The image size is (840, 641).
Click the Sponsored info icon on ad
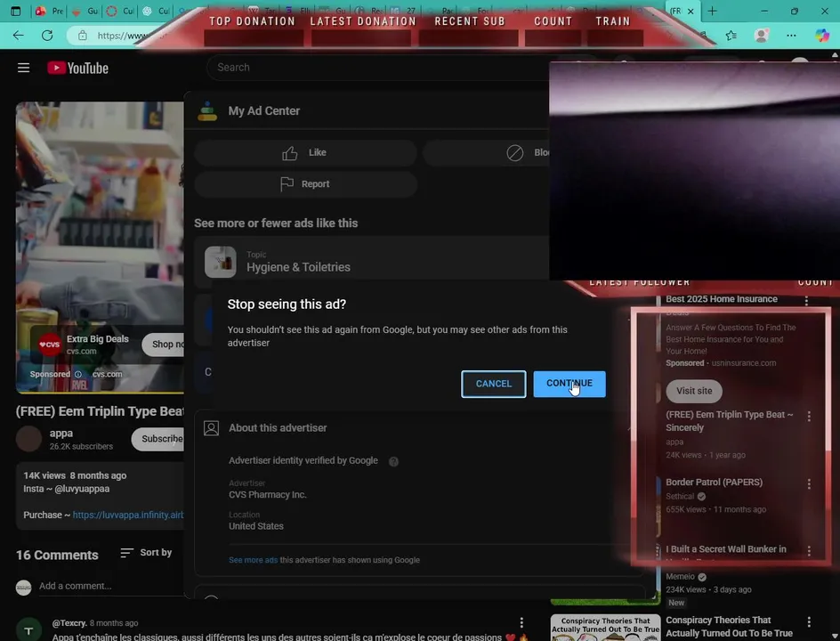[x=78, y=374]
